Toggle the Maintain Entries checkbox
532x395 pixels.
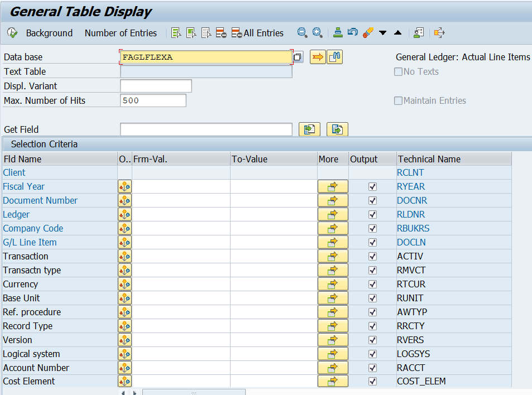click(398, 100)
